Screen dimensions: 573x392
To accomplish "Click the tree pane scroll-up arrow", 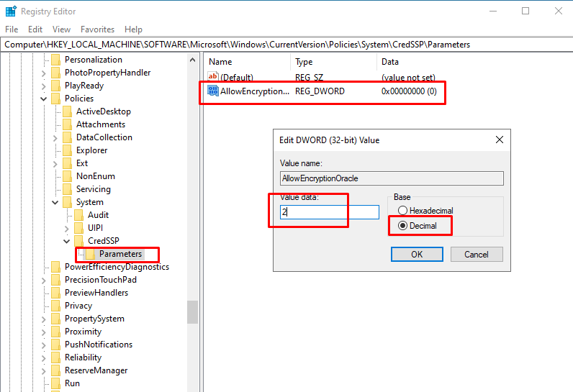I will (x=193, y=60).
